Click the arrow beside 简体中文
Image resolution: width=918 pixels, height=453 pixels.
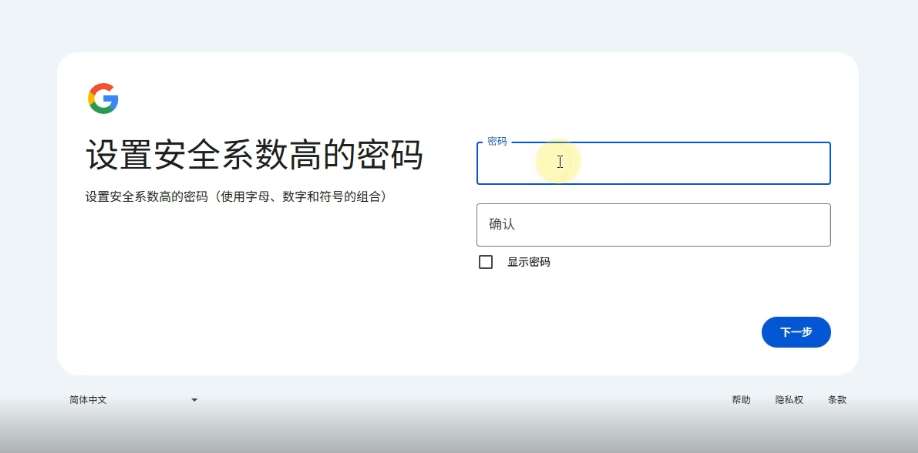[x=194, y=400]
